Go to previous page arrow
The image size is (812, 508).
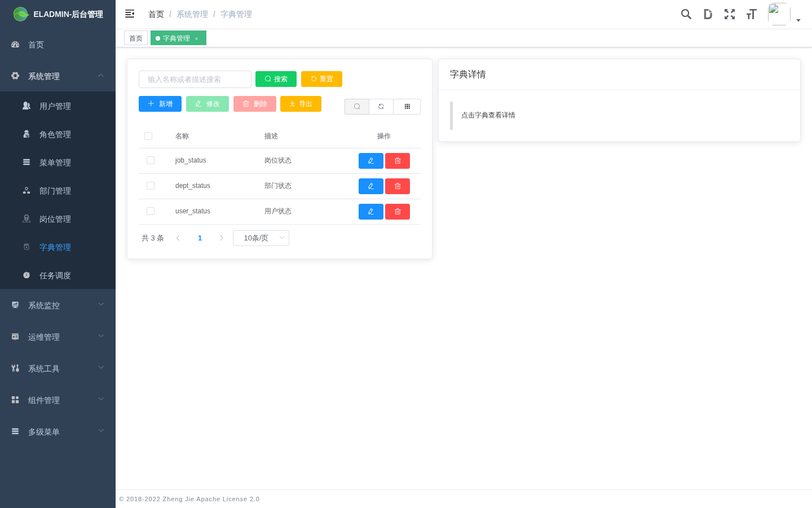[178, 238]
